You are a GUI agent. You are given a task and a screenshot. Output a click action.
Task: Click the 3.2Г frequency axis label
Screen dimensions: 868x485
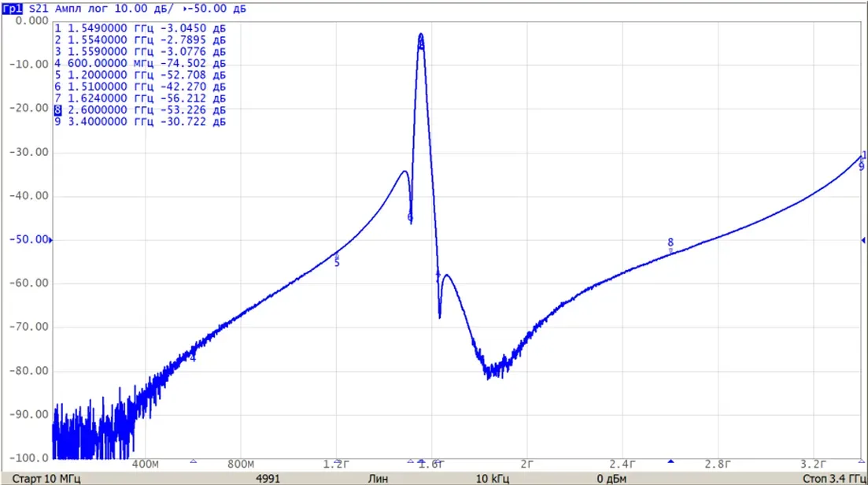tap(813, 464)
